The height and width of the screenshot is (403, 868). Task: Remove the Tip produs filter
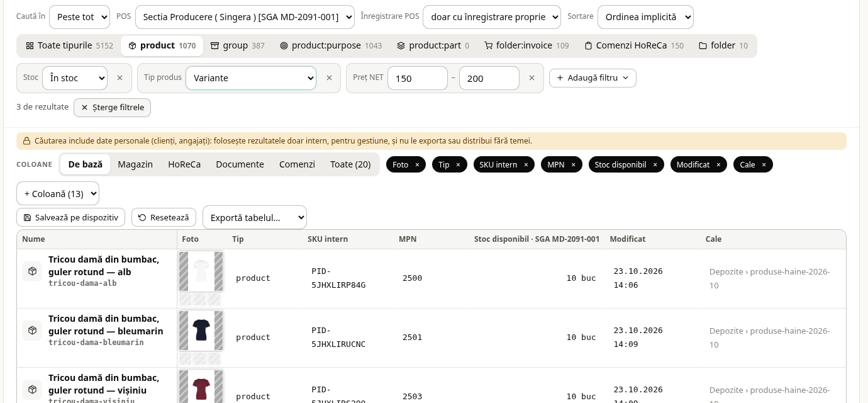coord(328,78)
